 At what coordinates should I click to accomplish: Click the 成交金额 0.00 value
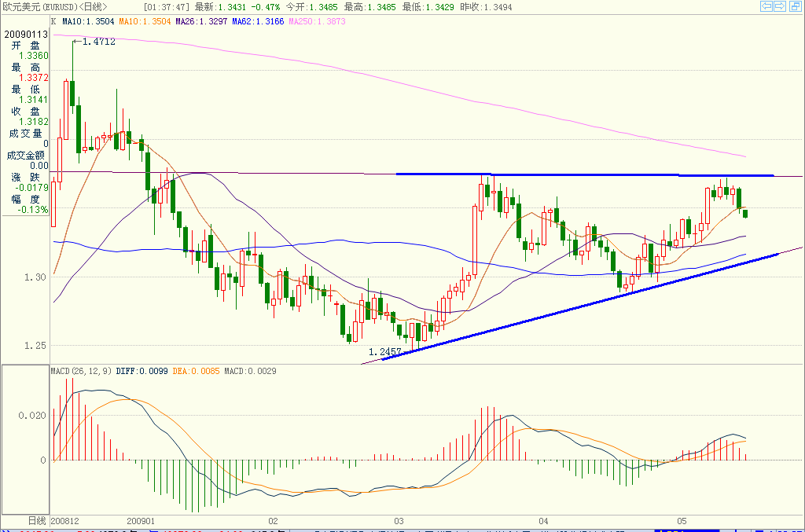pos(39,166)
